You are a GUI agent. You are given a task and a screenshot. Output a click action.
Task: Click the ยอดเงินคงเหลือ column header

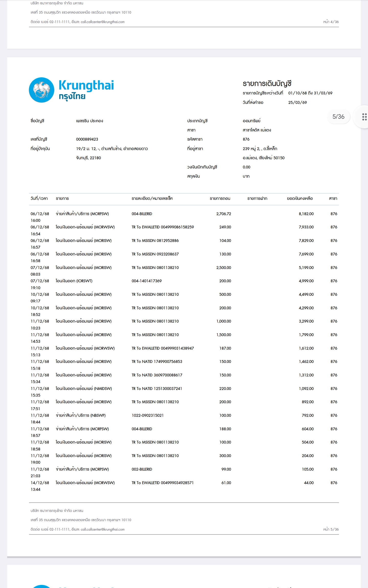[300, 199]
